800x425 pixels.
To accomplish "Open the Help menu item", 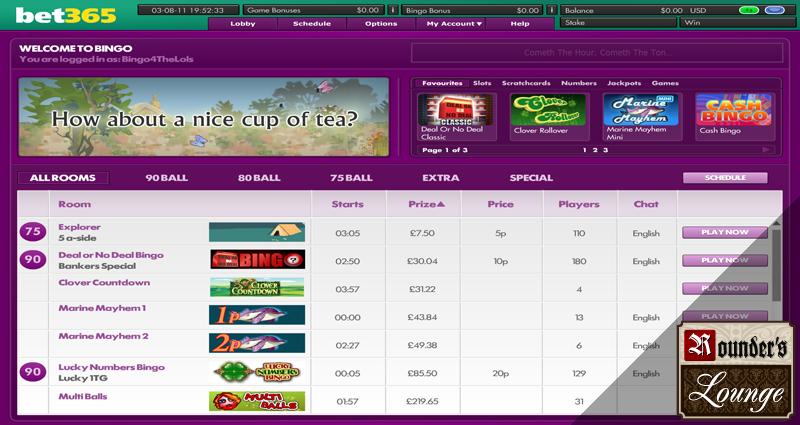I will click(520, 23).
